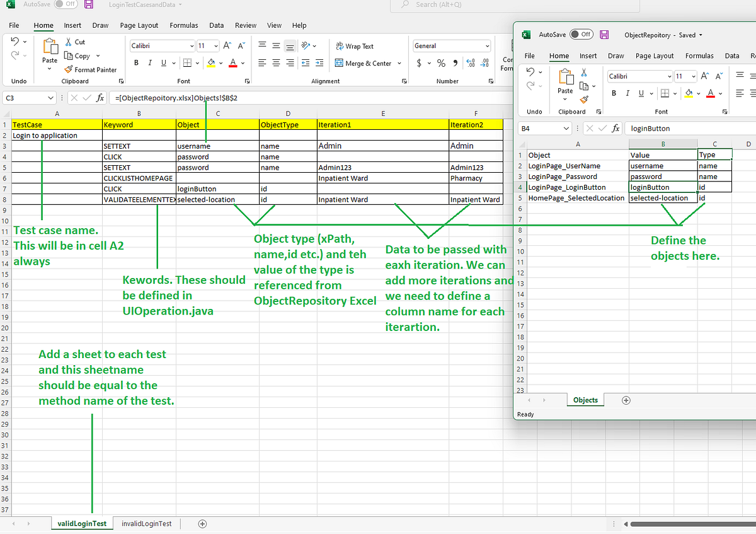This screenshot has height=534, width=756.
Task: Open the General number format dropdown
Action: [x=451, y=45]
